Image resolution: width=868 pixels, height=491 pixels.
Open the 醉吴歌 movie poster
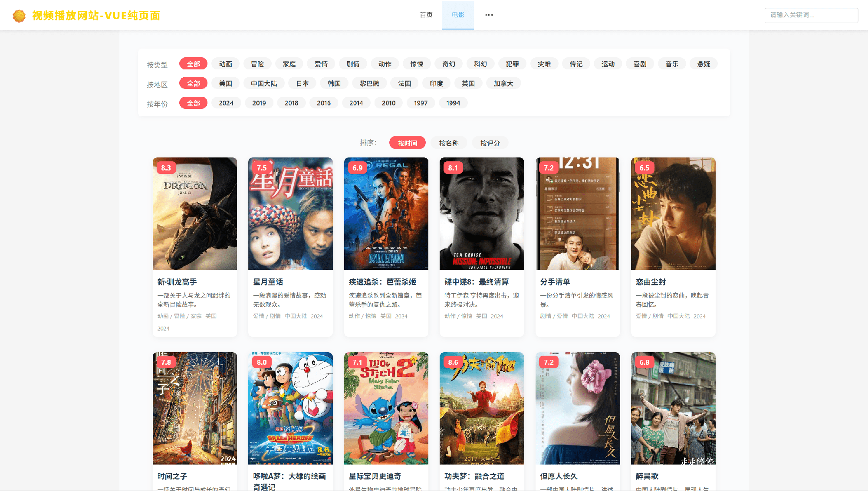[673, 408]
